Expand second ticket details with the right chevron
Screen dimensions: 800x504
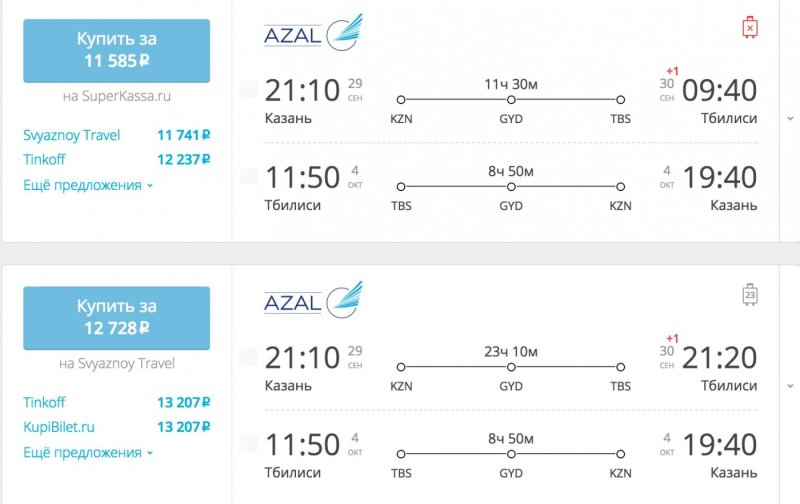click(x=790, y=386)
